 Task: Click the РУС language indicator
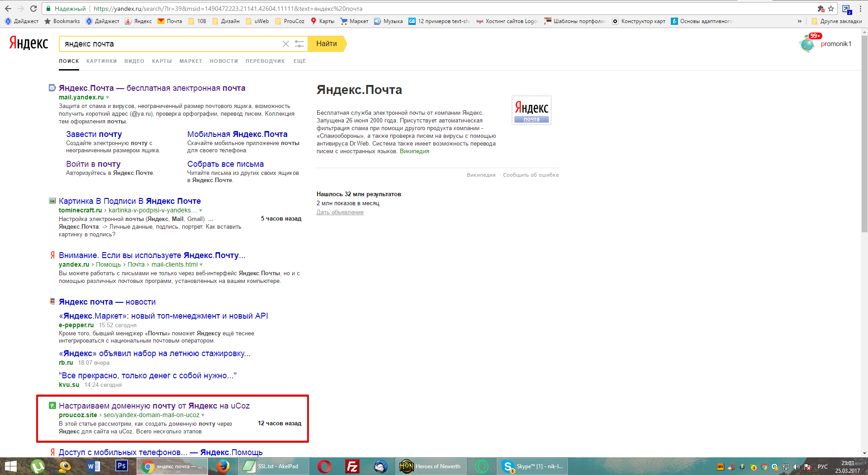coord(822,467)
